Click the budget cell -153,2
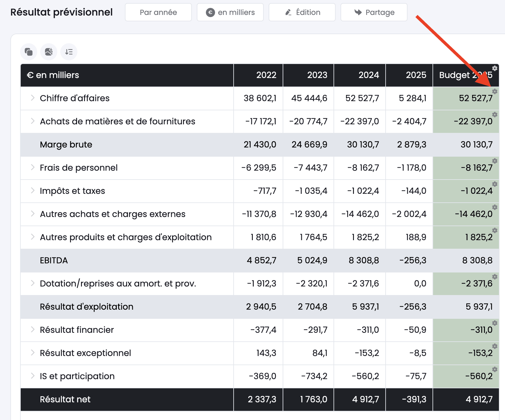 tap(466, 353)
